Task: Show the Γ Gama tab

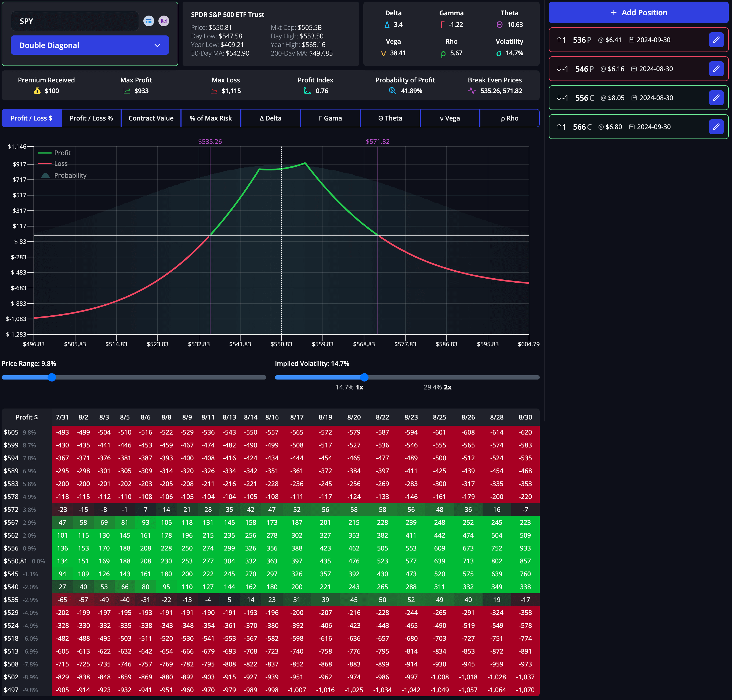Action: [330, 118]
